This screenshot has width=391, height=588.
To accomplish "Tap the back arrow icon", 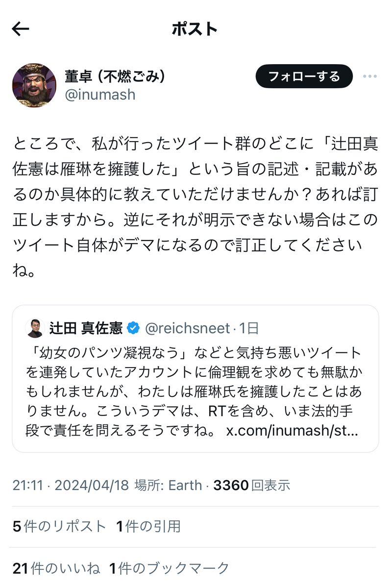I will pos(21,29).
